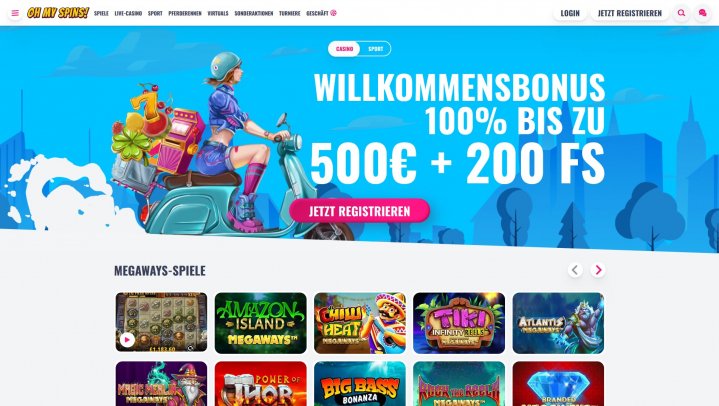Switch the banner toggle to Casino
The height and width of the screenshot is (406, 719).
(344, 49)
